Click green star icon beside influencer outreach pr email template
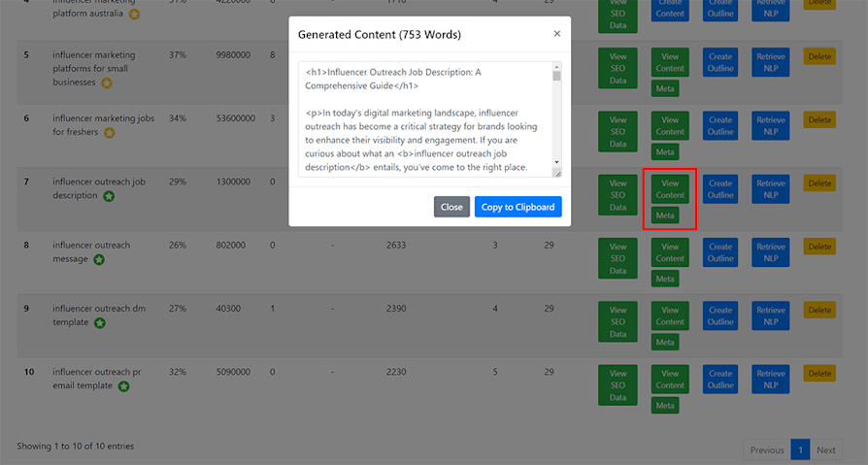This screenshot has width=868, height=465. point(123,386)
